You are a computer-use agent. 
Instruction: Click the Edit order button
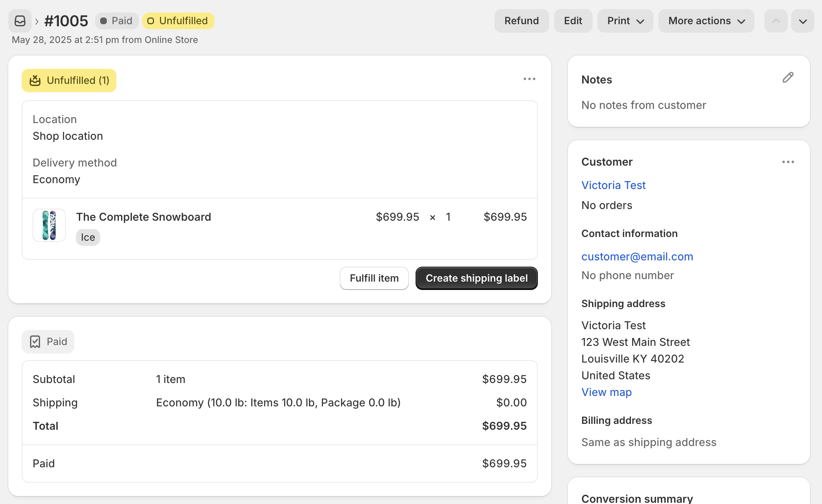click(573, 21)
